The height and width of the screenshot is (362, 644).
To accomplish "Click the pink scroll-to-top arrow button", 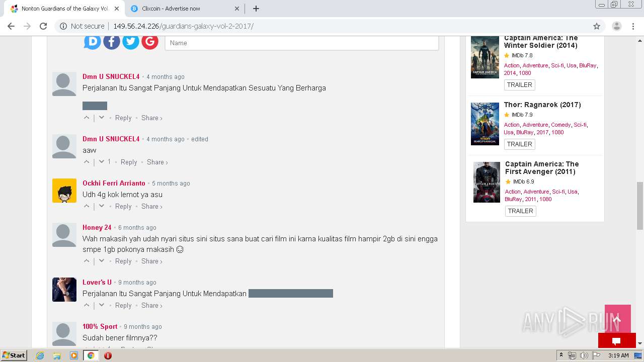I will [617, 319].
